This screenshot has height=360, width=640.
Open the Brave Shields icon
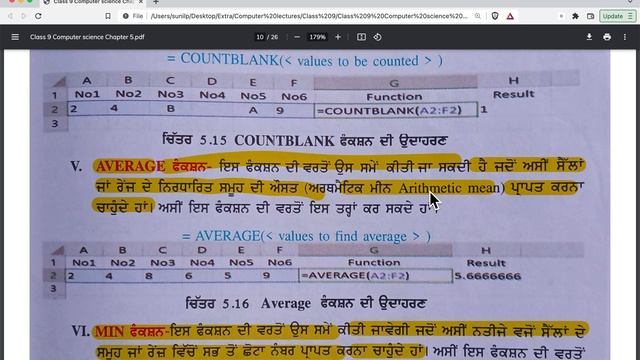495,16
